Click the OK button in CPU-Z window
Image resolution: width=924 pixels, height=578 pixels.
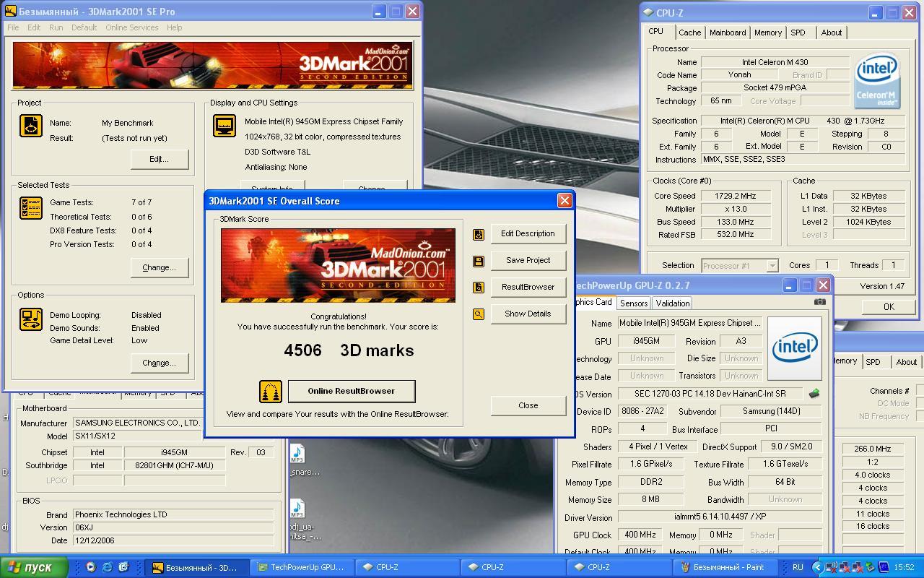click(x=889, y=307)
